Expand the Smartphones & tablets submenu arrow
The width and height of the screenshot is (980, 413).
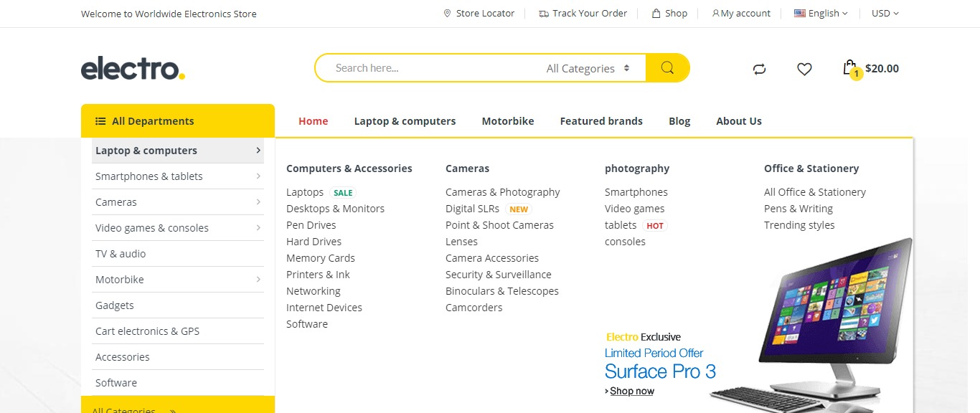(258, 176)
